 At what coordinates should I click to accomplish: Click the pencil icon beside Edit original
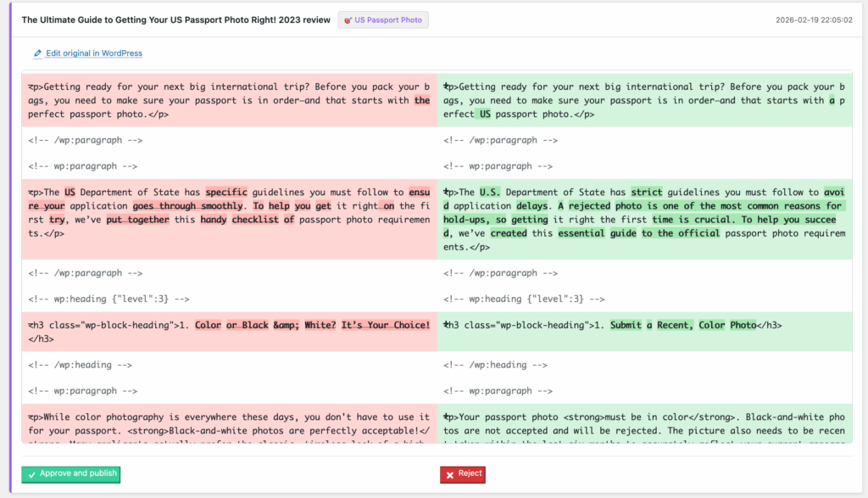click(x=37, y=53)
